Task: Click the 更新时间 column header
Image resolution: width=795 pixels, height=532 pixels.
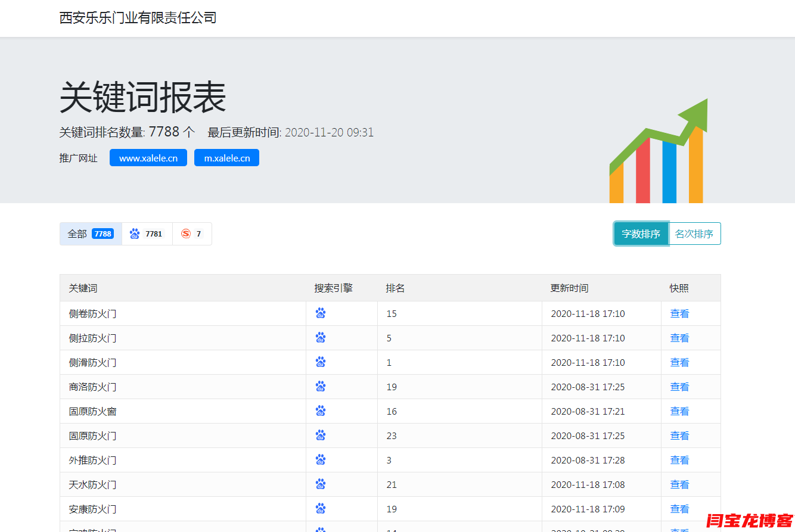Action: (x=569, y=288)
